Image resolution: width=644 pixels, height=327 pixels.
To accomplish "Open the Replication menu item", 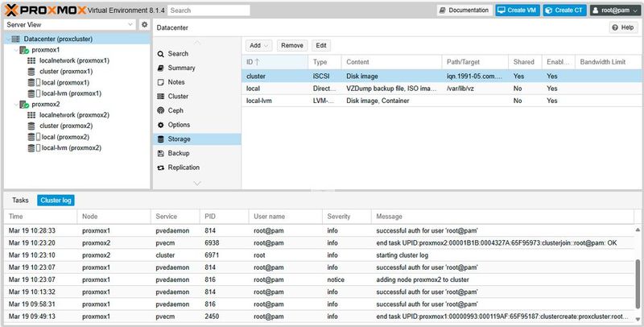I will point(196,168).
